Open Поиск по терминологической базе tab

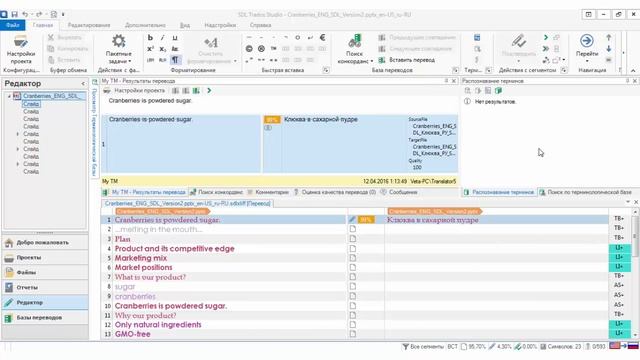[585, 192]
